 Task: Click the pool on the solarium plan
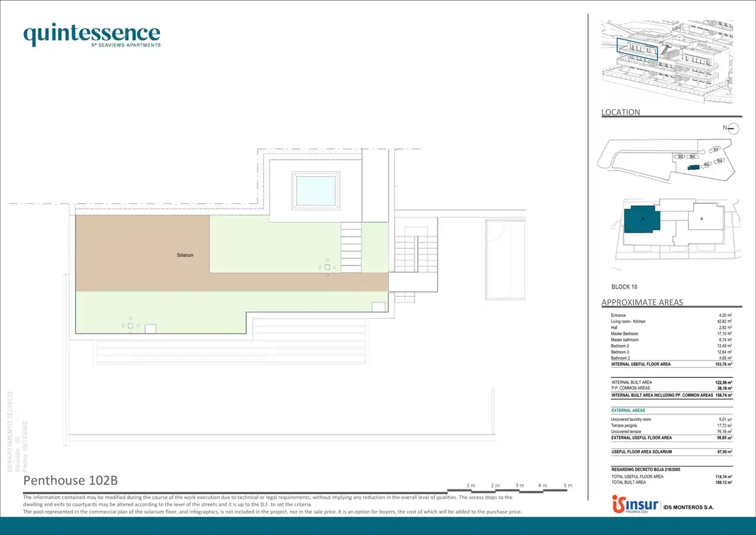point(317,190)
